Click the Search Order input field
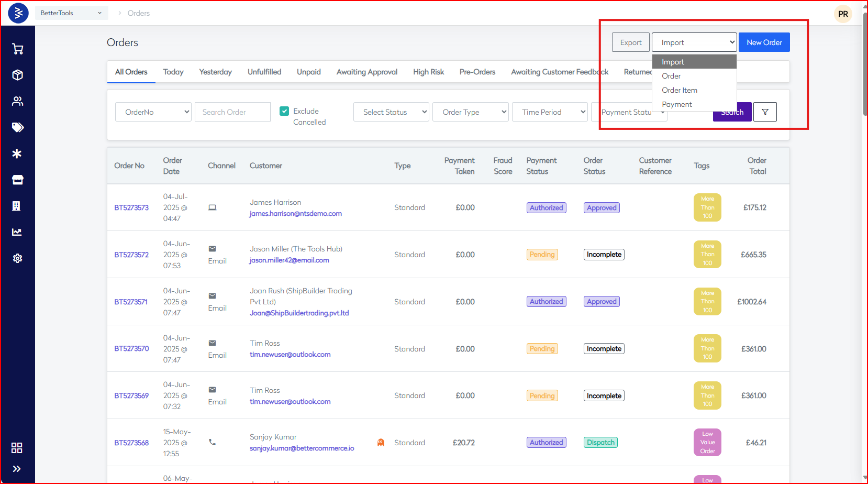The width and height of the screenshot is (868, 484). 232,112
